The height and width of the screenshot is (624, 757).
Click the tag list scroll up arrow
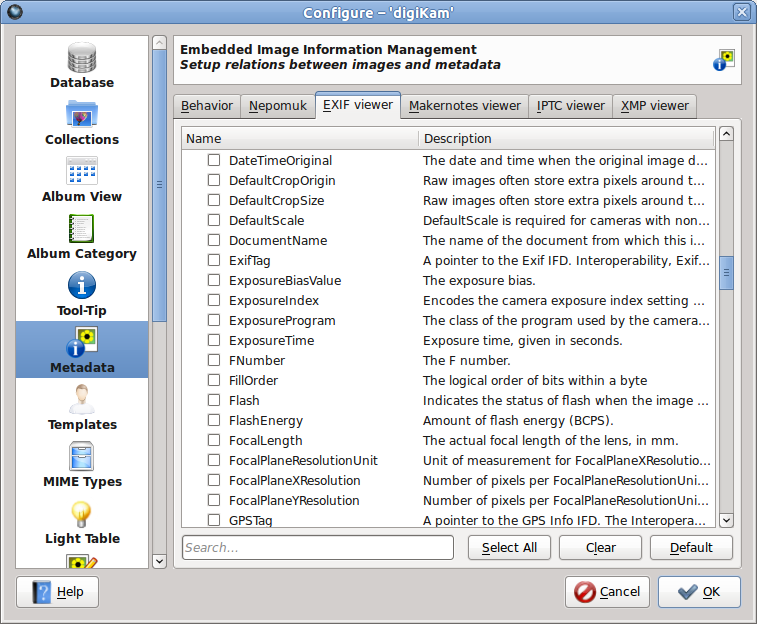pos(726,133)
